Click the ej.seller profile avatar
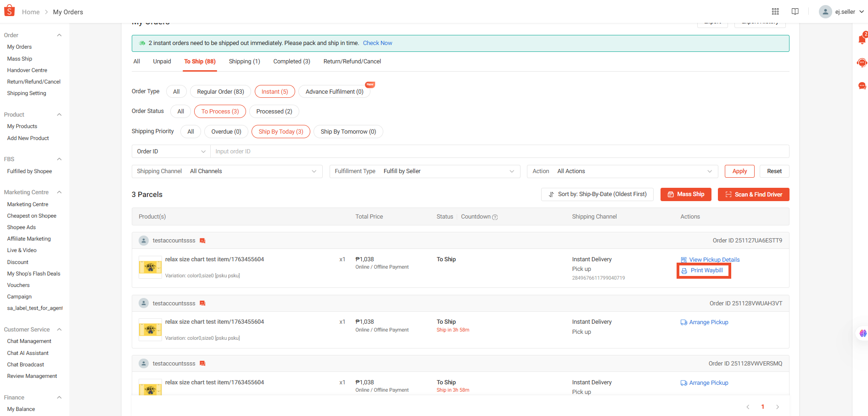Viewport: 868px width, 416px height. point(825,11)
